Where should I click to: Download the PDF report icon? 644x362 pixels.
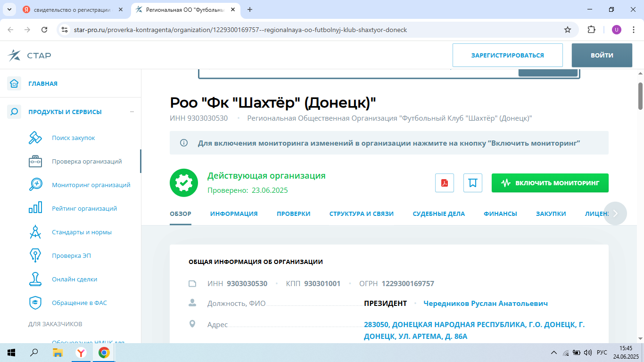point(444,183)
